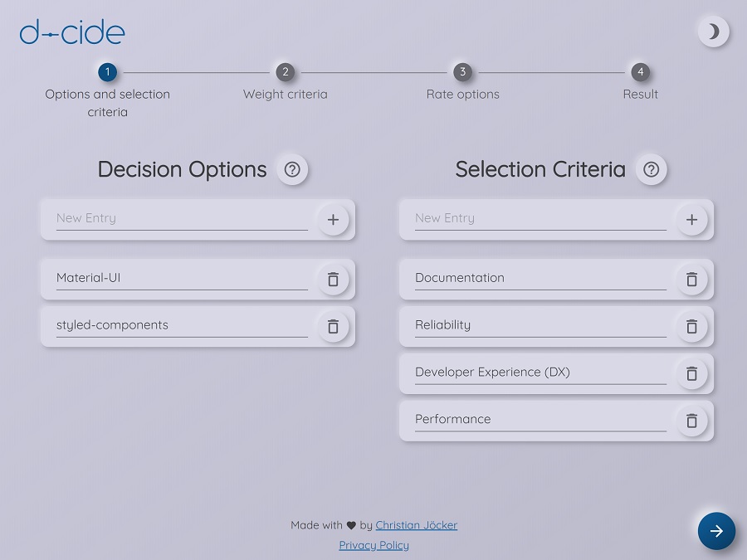Open the Christian Jöcker link

click(x=416, y=525)
